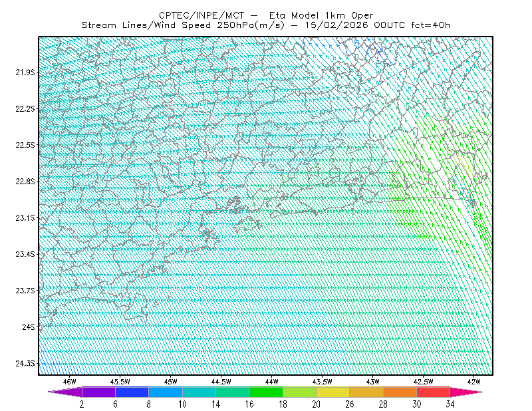
Task: Click the forecast text 'fct=40h' in title
Action: (x=430, y=25)
